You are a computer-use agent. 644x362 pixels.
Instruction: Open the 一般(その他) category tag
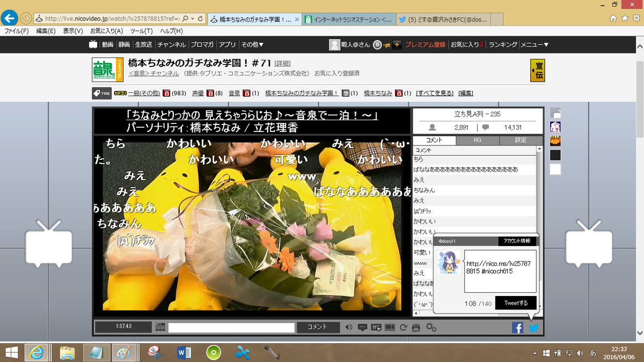144,93
